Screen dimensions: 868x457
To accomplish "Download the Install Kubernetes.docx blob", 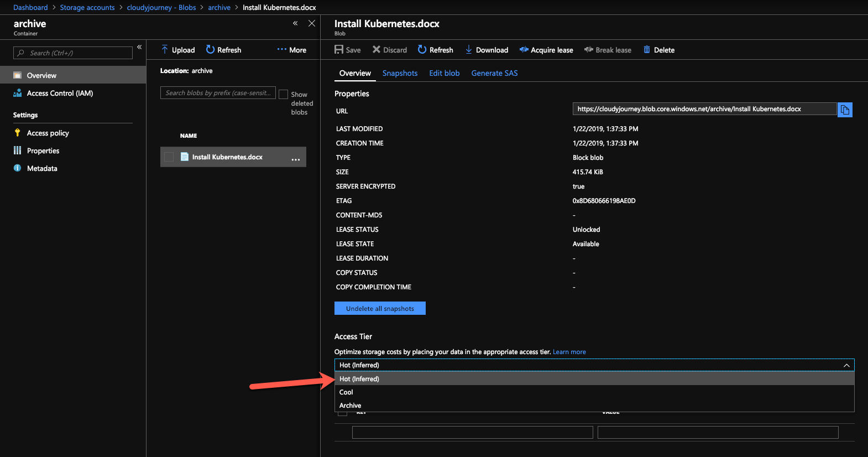I will (x=487, y=50).
